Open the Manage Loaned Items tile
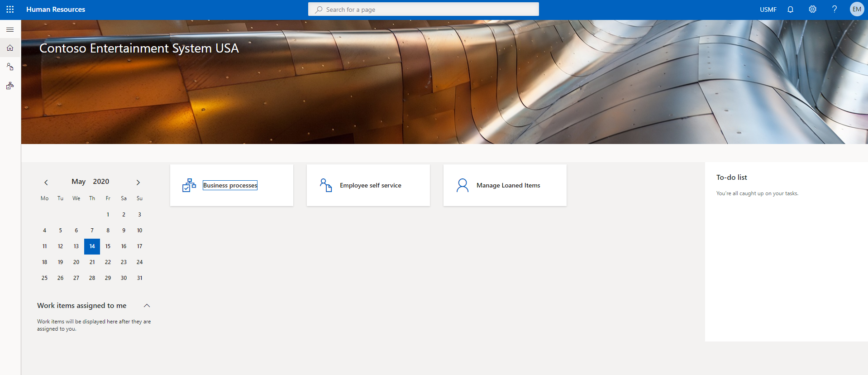 pos(505,185)
